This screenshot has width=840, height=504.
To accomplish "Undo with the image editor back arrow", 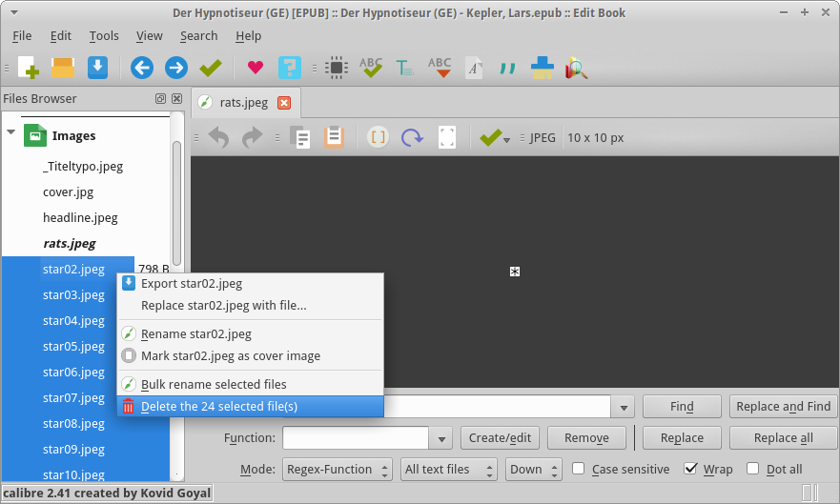I will point(218,137).
